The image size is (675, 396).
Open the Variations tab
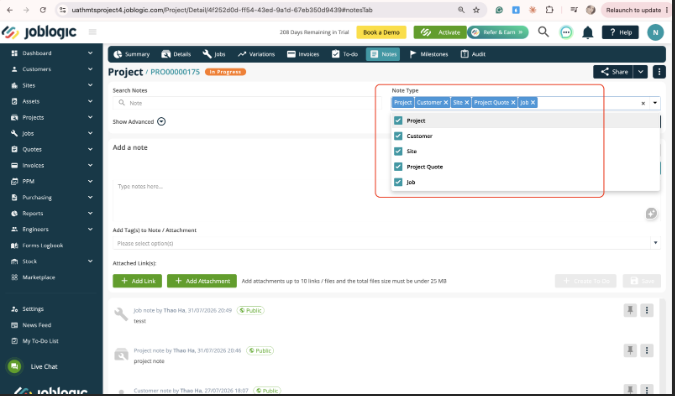[256, 54]
